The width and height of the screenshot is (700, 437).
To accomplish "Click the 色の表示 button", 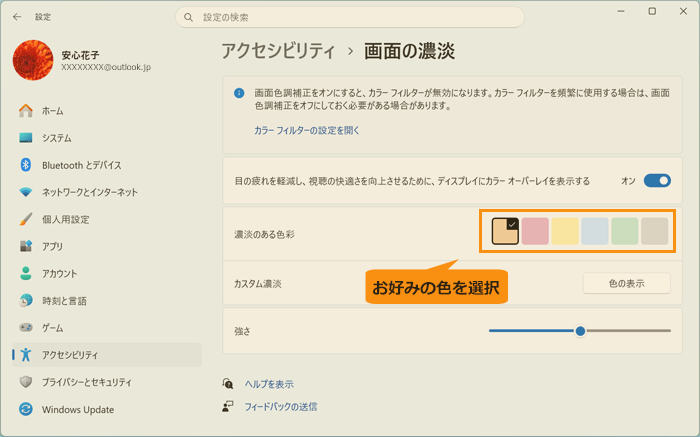I will [626, 283].
